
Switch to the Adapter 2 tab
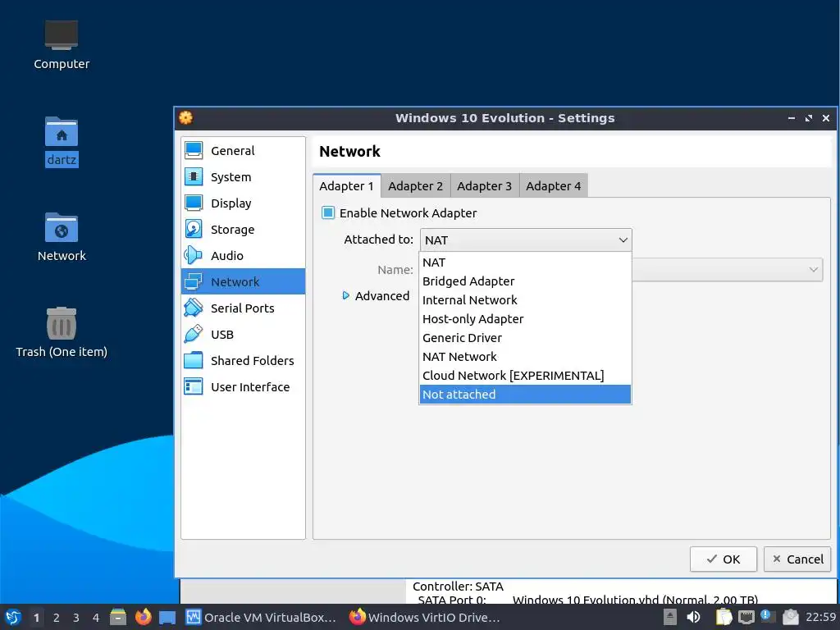point(415,186)
